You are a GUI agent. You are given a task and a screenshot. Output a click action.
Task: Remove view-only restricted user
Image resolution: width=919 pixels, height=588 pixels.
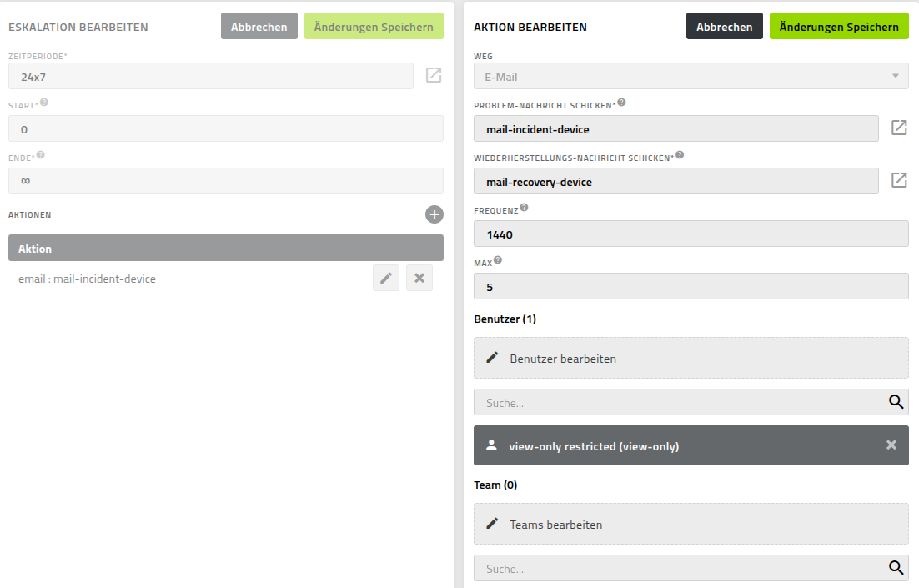pos(891,445)
